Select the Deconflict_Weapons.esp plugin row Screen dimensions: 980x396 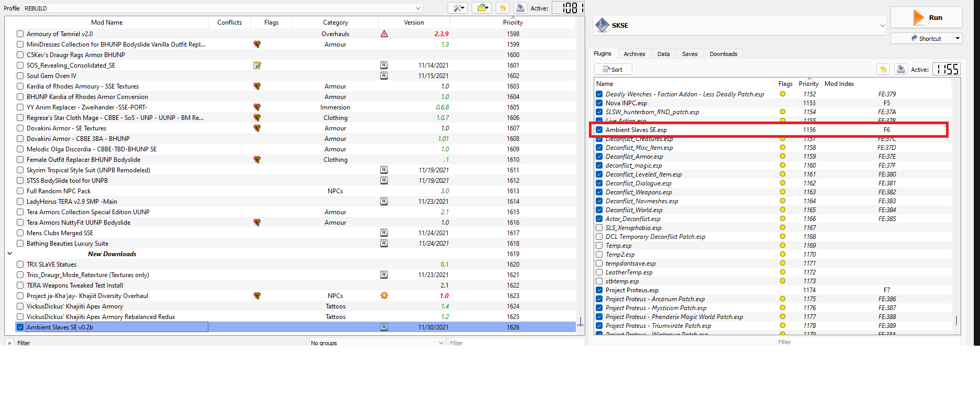772,192
